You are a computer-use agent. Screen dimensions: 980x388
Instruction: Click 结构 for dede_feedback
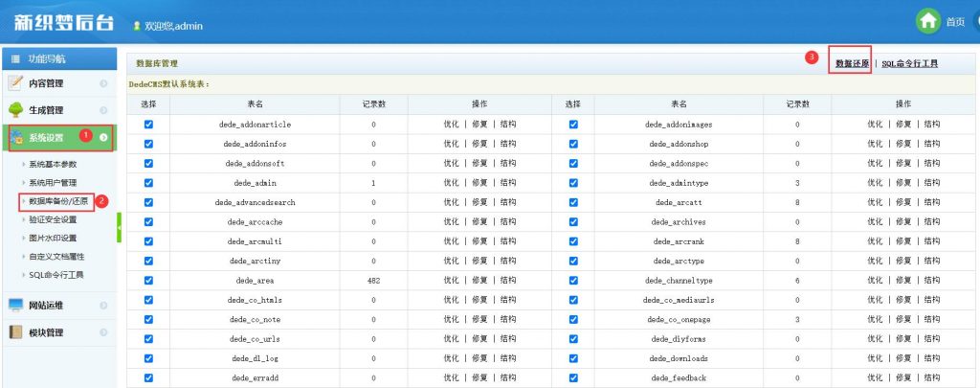pos(932,378)
